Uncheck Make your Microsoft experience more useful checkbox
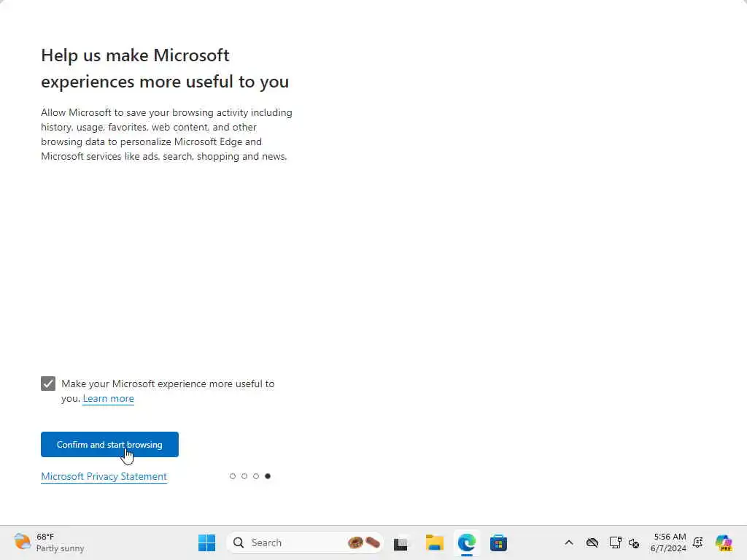 point(48,384)
